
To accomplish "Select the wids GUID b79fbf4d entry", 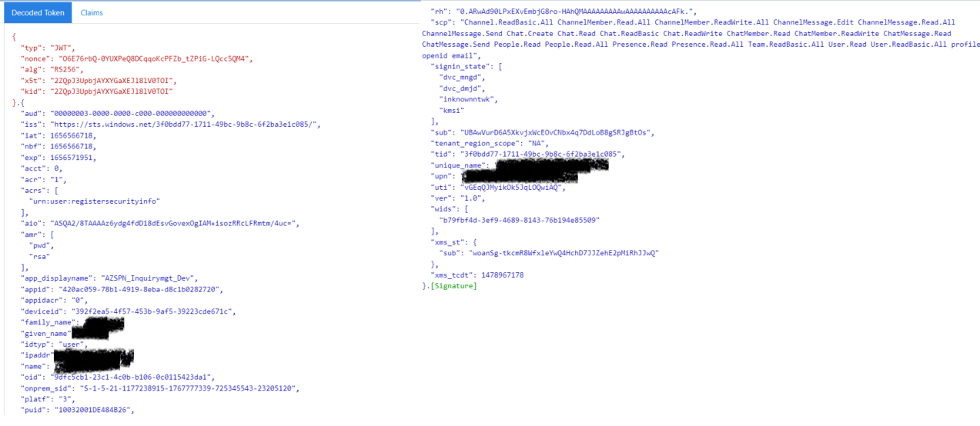I will (x=520, y=220).
